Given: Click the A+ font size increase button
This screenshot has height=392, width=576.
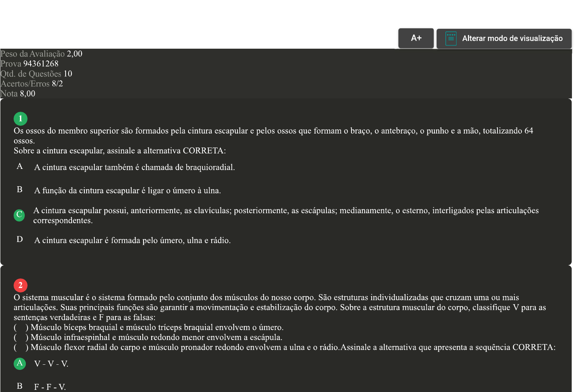Looking at the screenshot, I should click(x=416, y=38).
